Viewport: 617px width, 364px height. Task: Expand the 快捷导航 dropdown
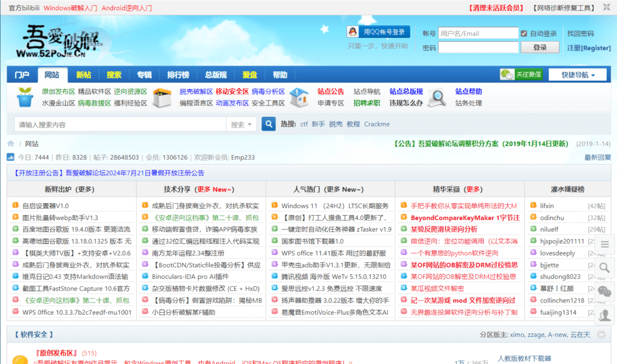pos(578,75)
